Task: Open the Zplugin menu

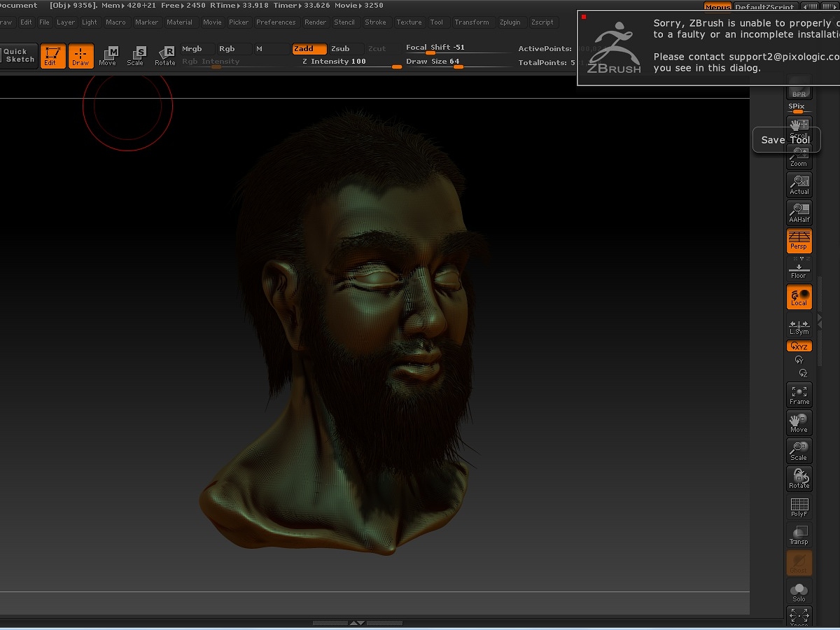Action: [510, 22]
